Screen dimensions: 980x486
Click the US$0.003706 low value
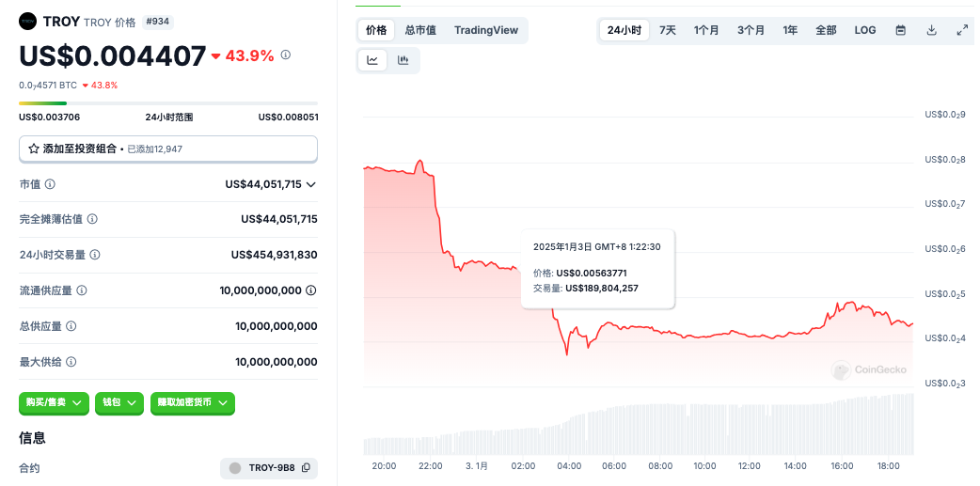[49, 117]
